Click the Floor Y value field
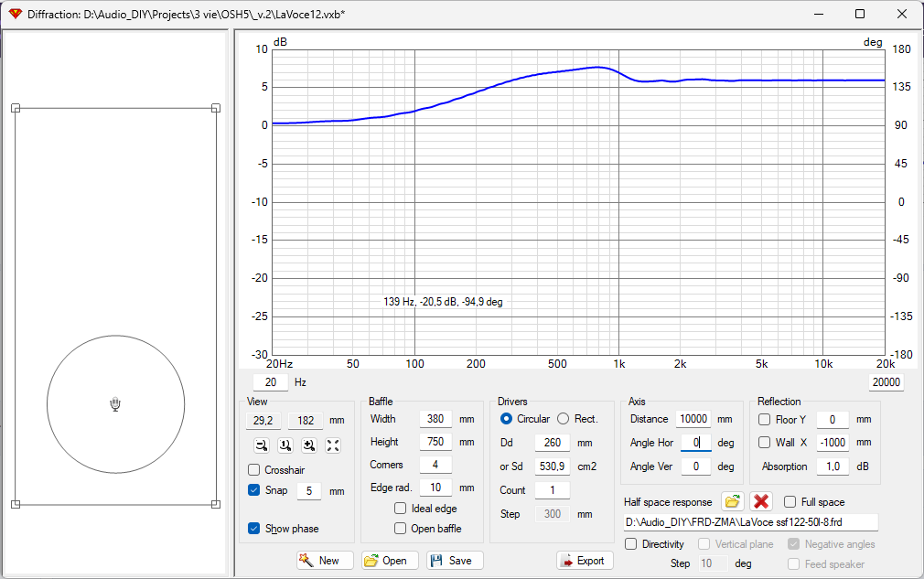 pyautogui.click(x=833, y=419)
